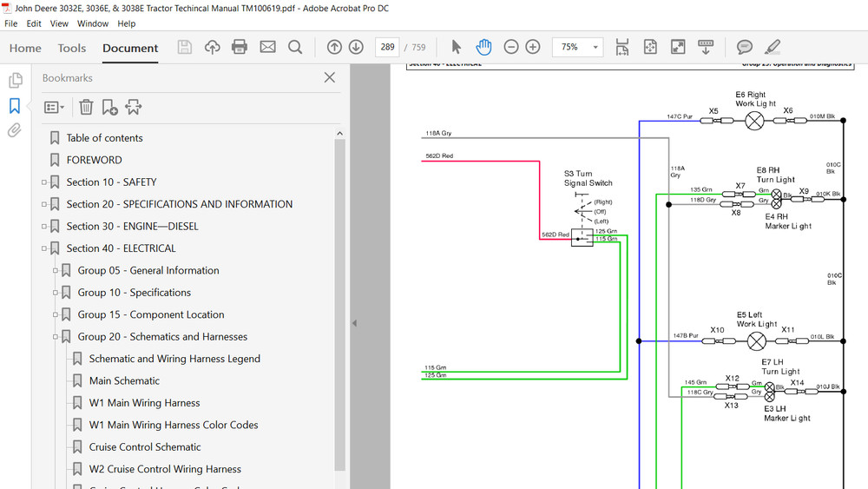Viewport: 868px width, 489px height.
Task: Click the Save file icon
Action: click(x=184, y=47)
